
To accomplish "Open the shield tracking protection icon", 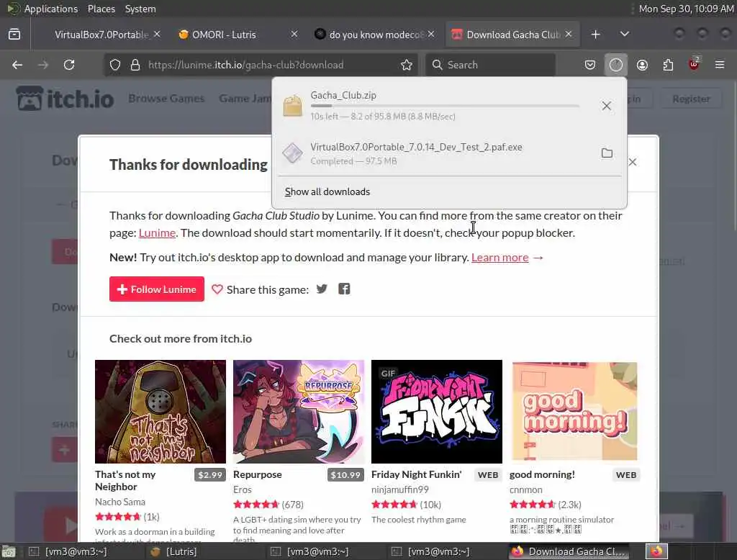I will (x=115, y=65).
